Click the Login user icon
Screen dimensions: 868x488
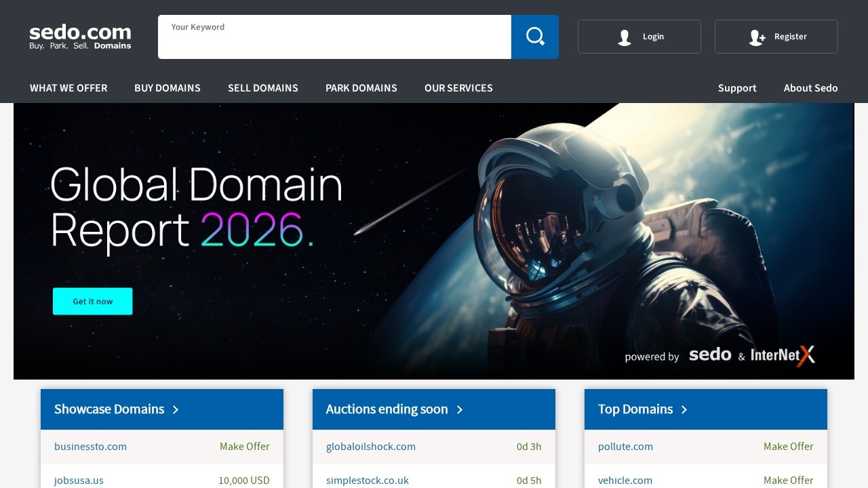(625, 37)
